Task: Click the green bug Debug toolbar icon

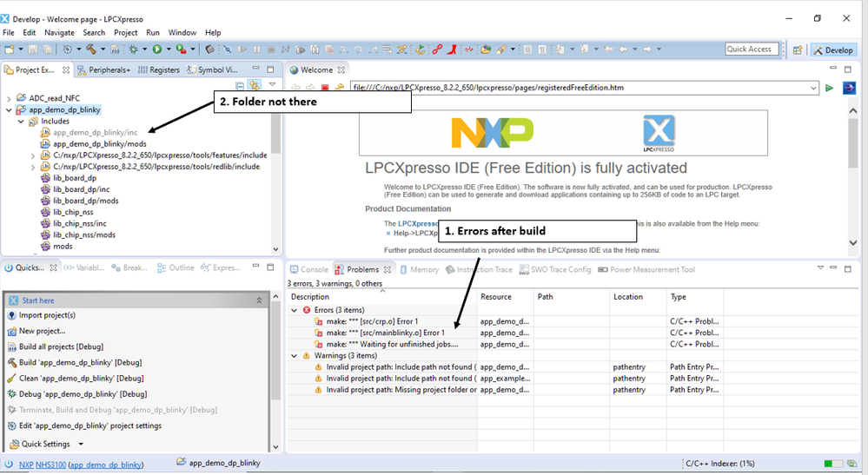Action: [134, 49]
